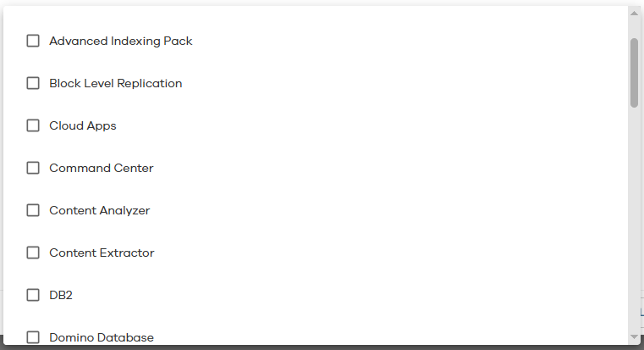Check the Advanced Indexing Pack checkbox
644x350 pixels.
point(33,41)
